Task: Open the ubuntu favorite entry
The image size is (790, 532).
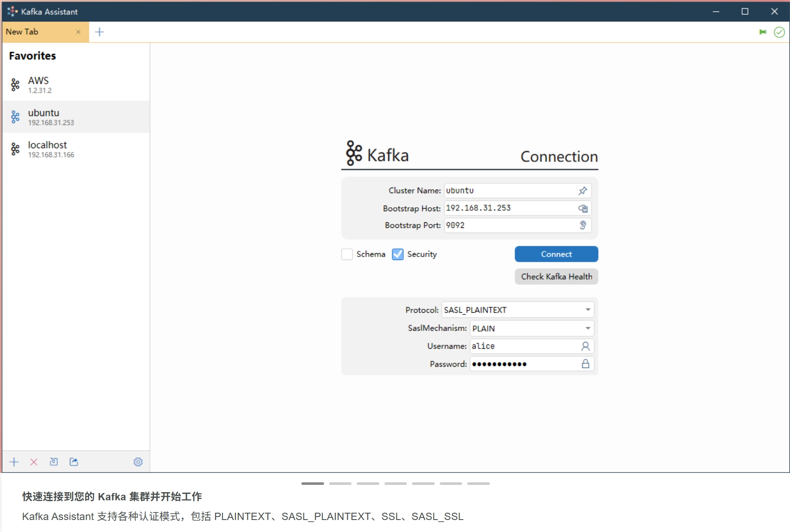Action: pyautogui.click(x=76, y=117)
